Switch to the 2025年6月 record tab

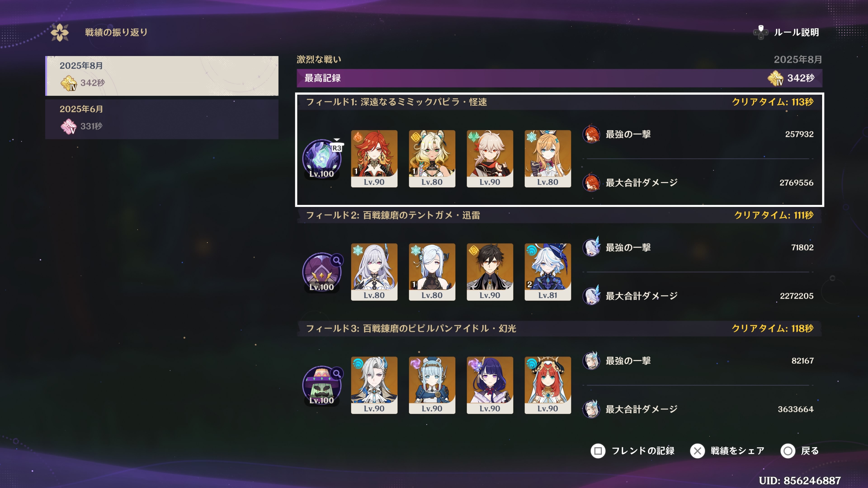(162, 119)
